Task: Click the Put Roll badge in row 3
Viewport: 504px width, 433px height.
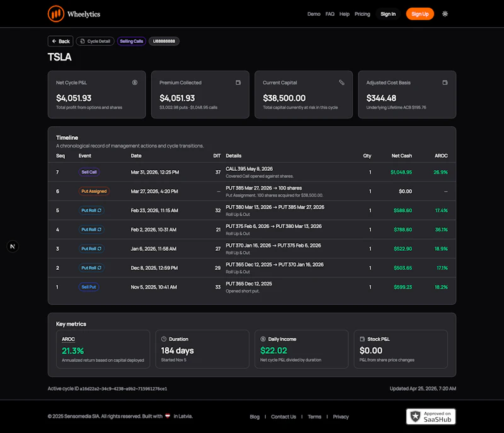Action: coord(91,249)
